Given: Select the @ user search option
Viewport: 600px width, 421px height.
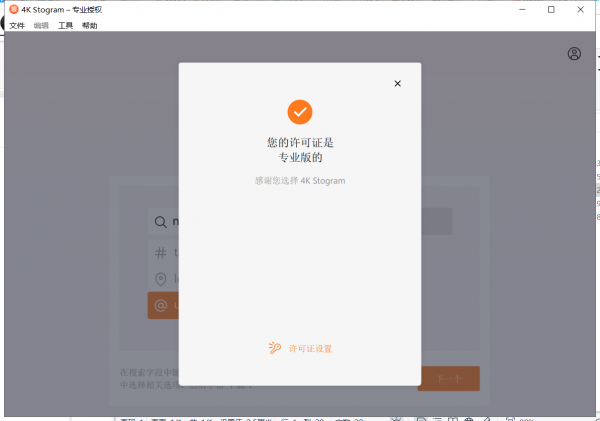Looking at the screenshot, I should tap(161, 305).
